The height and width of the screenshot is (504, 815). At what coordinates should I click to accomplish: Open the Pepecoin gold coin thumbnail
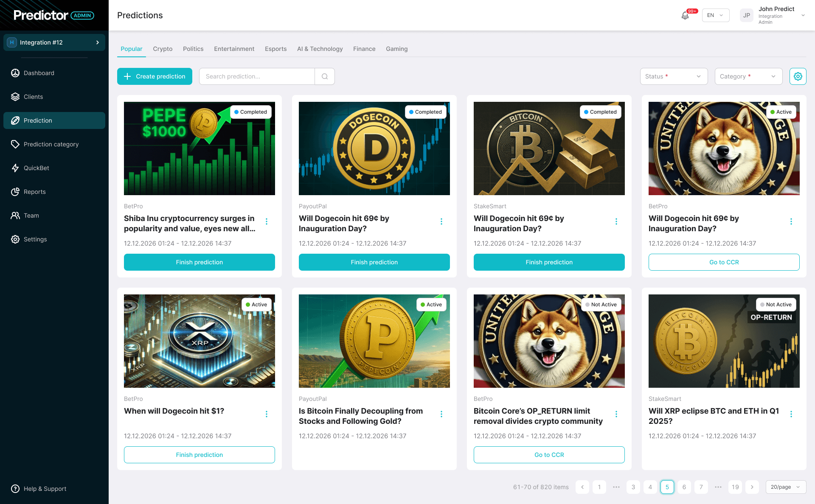[x=374, y=341]
